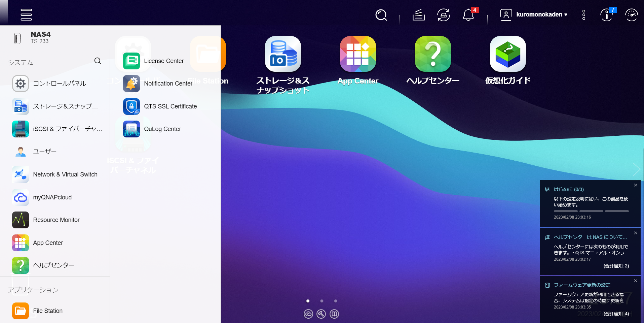This screenshot has width=644, height=323.
Task: Open the はじめに (0/3) notification title
Action: pos(569,189)
